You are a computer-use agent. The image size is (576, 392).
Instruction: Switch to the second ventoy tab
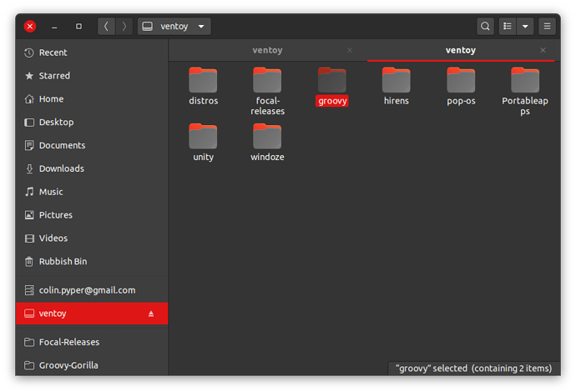[x=460, y=50]
